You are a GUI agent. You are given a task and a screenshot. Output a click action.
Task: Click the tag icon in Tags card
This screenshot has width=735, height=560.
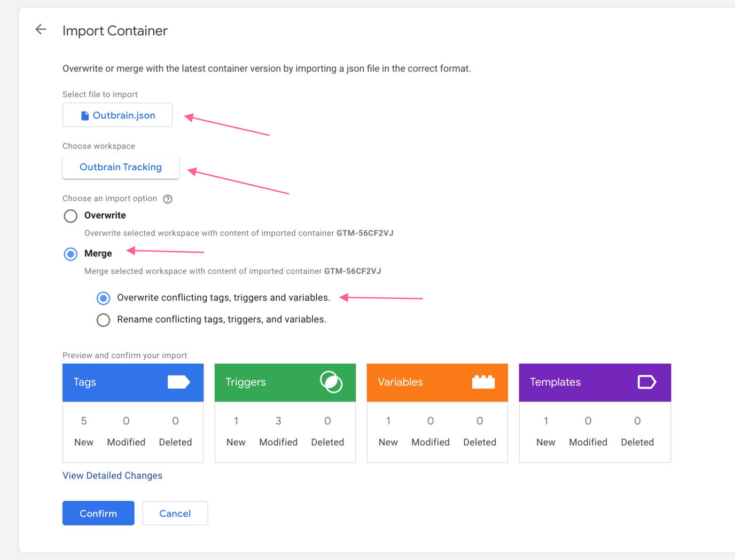178,382
